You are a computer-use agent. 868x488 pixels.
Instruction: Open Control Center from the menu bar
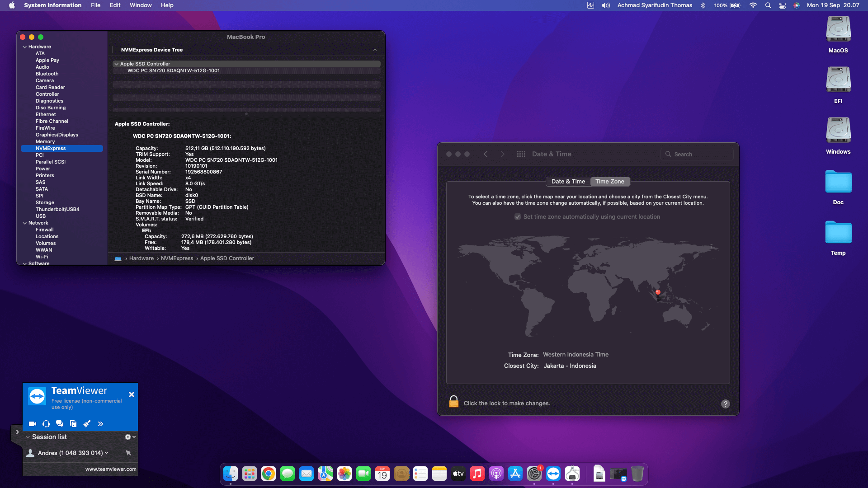(782, 5)
